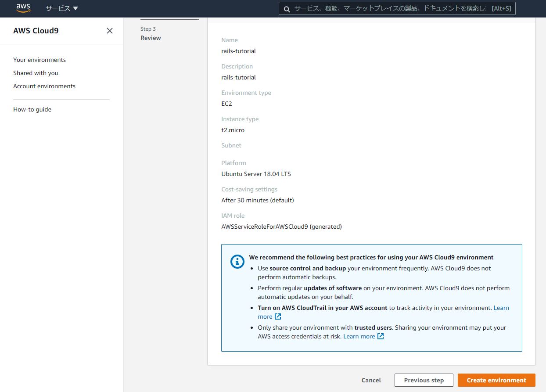Screen dimensions: 546x392
Task: Click the Cancel button
Action: (x=371, y=380)
